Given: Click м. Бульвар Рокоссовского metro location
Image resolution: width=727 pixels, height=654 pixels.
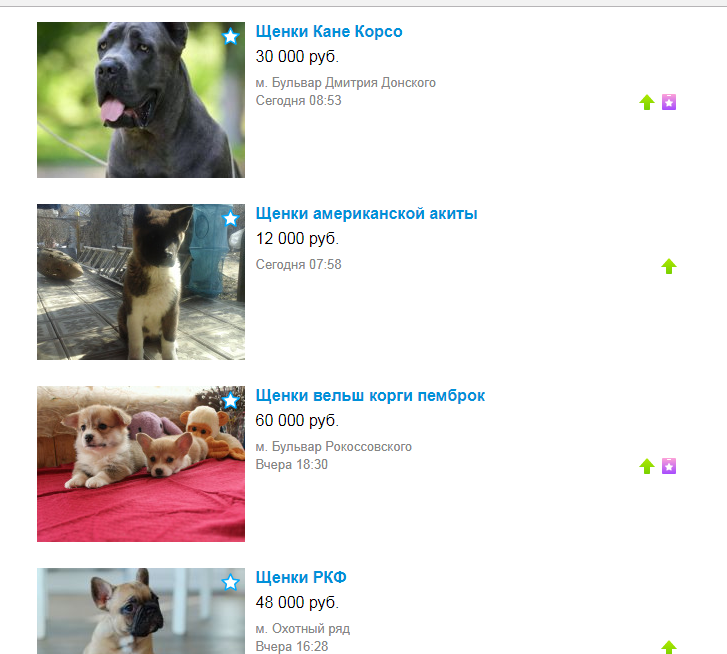Looking at the screenshot, I should [x=333, y=447].
